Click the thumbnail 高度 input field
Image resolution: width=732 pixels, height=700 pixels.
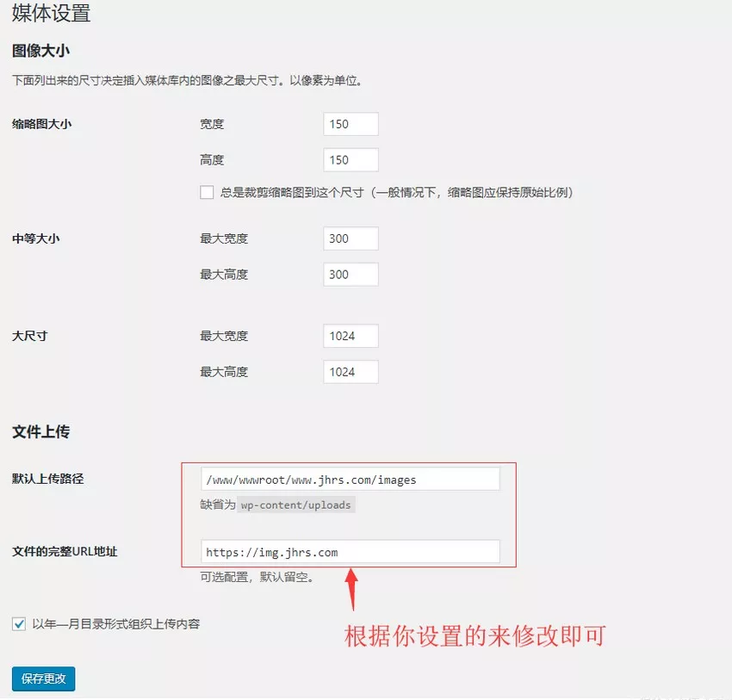pos(350,159)
